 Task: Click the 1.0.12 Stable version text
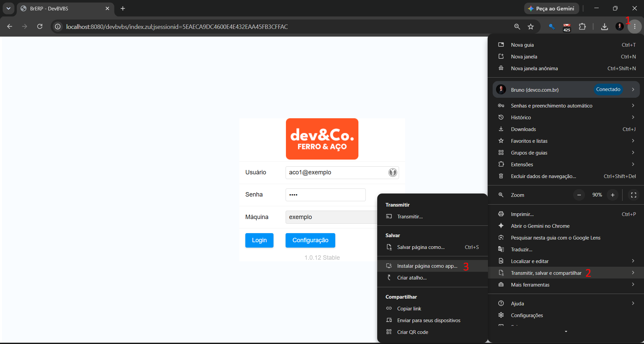coord(322,258)
